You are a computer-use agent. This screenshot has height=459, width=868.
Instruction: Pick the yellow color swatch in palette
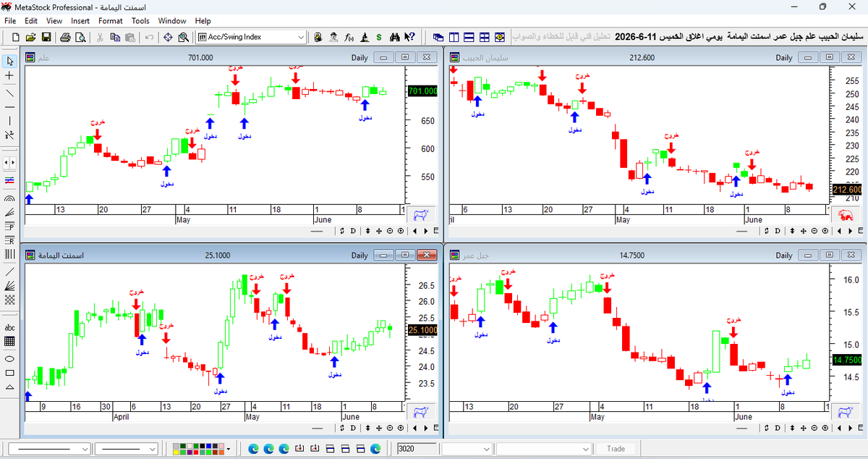click(x=176, y=452)
